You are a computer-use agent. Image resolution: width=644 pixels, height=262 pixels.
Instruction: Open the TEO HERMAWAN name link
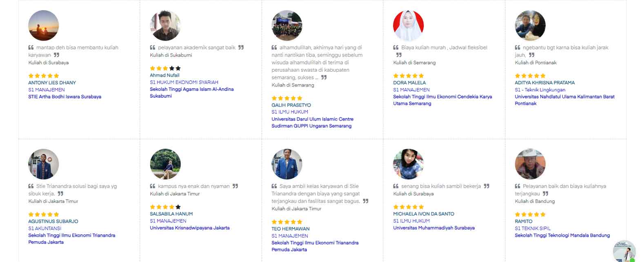[x=291, y=229]
